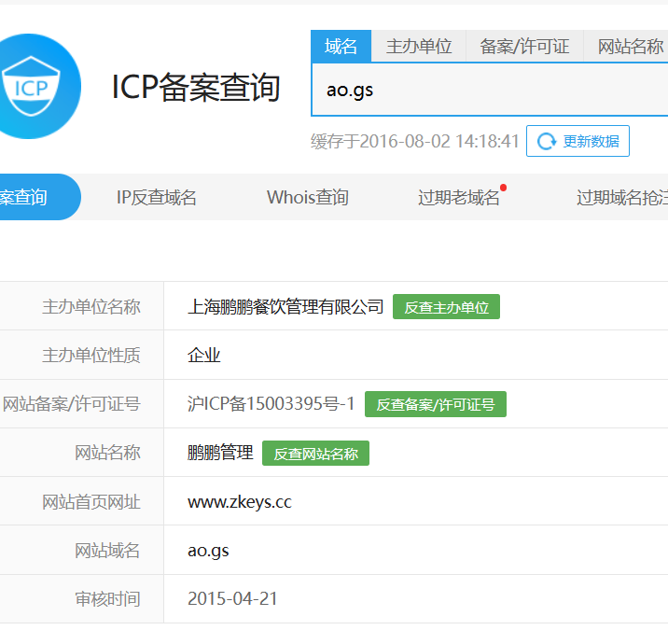Go to Whois查询 in navigation
Image resolution: width=668 pixels, height=644 pixels.
(x=307, y=197)
